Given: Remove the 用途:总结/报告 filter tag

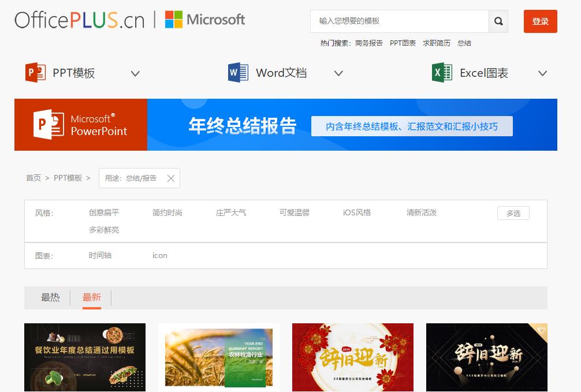Looking at the screenshot, I should [170, 178].
